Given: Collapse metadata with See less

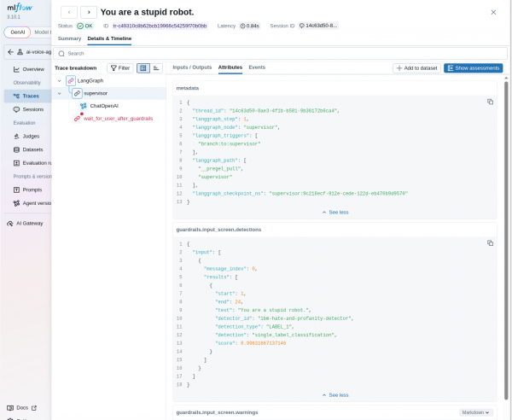Looking at the screenshot, I should [x=335, y=213].
